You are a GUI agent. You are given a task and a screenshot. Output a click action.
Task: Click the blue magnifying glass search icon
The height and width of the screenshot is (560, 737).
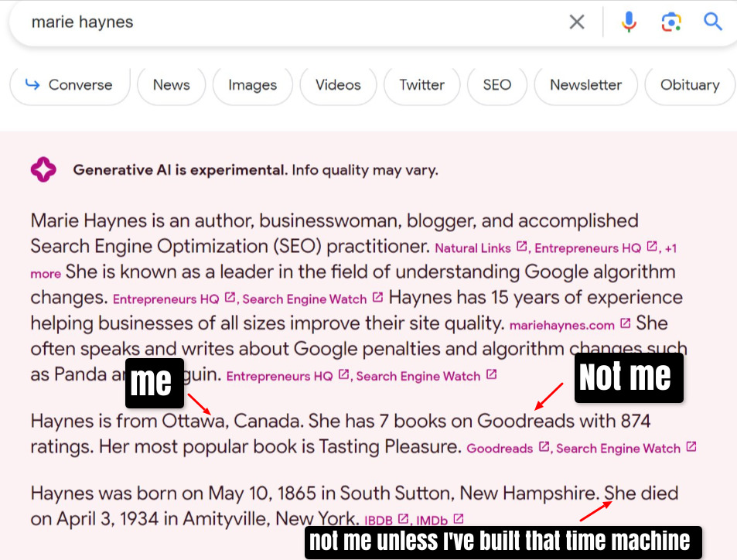coord(712,22)
